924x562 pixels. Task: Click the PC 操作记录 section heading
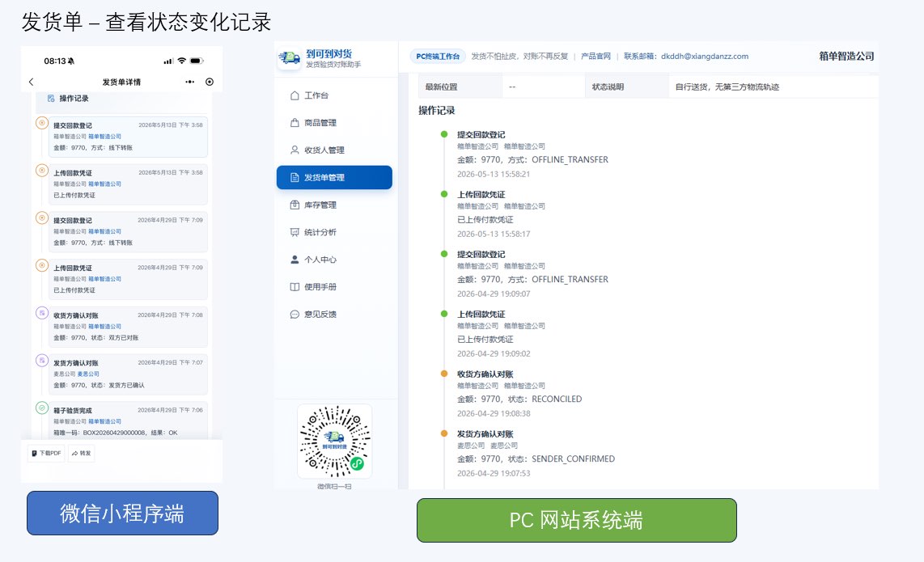[x=437, y=110]
